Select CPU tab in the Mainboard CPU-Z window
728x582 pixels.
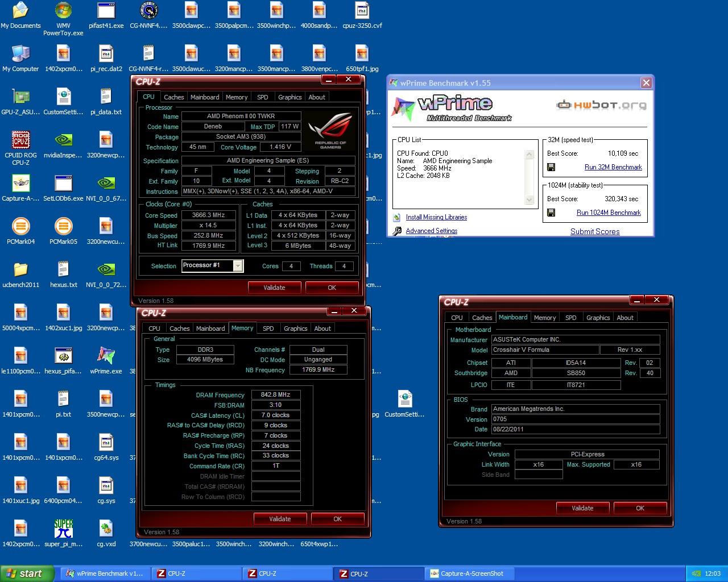coord(457,318)
